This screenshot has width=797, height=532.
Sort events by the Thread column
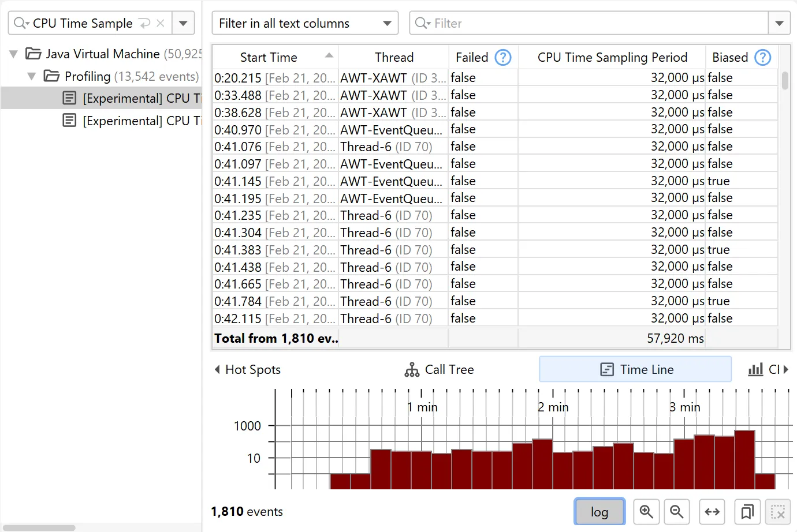[394, 57]
